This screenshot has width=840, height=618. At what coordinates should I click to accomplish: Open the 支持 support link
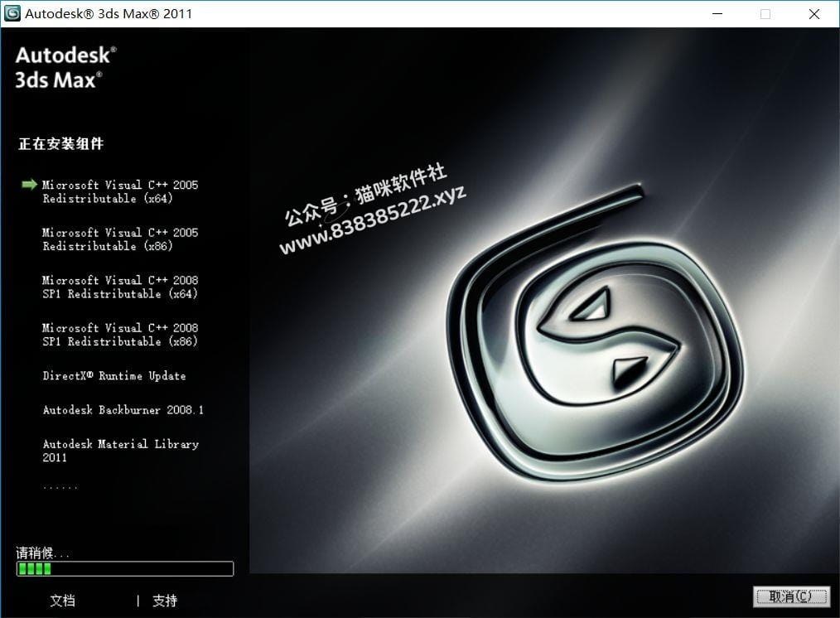(x=165, y=601)
